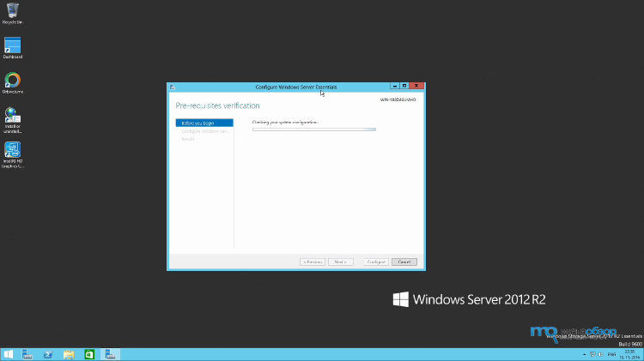Select the 'Configure Windows Server' step
Screen dimensions: 644x361
pyautogui.click(x=204, y=131)
